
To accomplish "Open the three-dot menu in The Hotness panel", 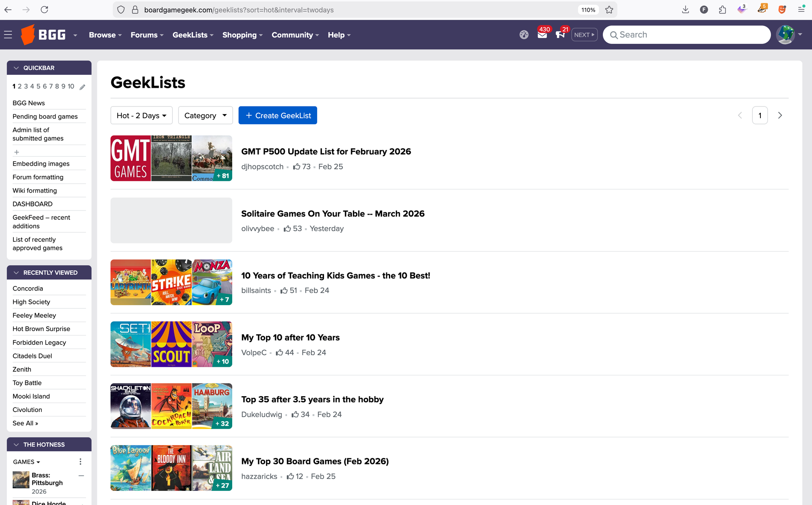I will point(80,462).
